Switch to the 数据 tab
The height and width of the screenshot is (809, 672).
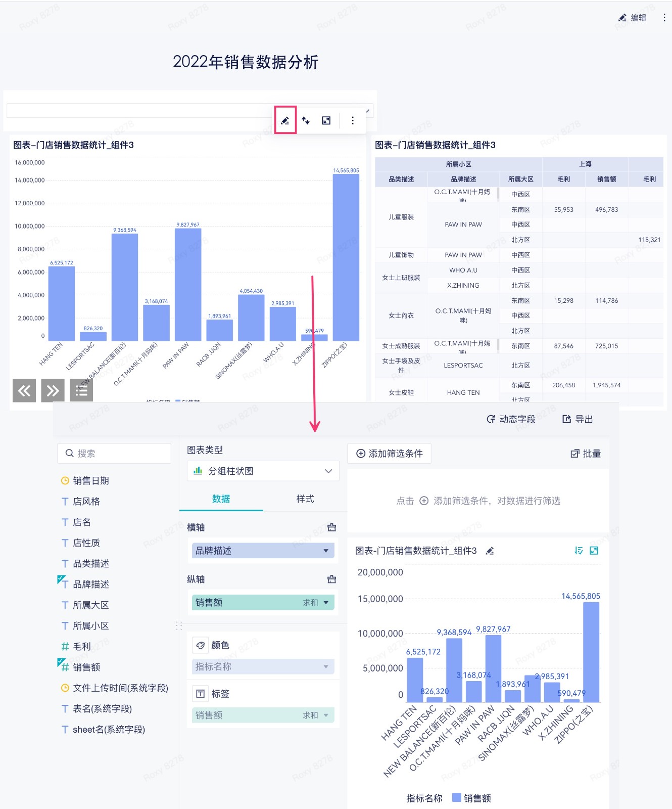221,499
